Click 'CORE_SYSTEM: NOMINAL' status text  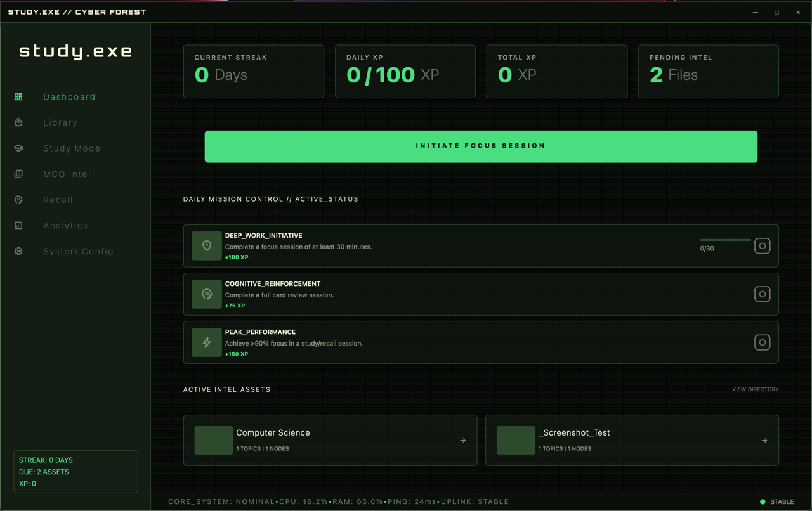coord(220,501)
